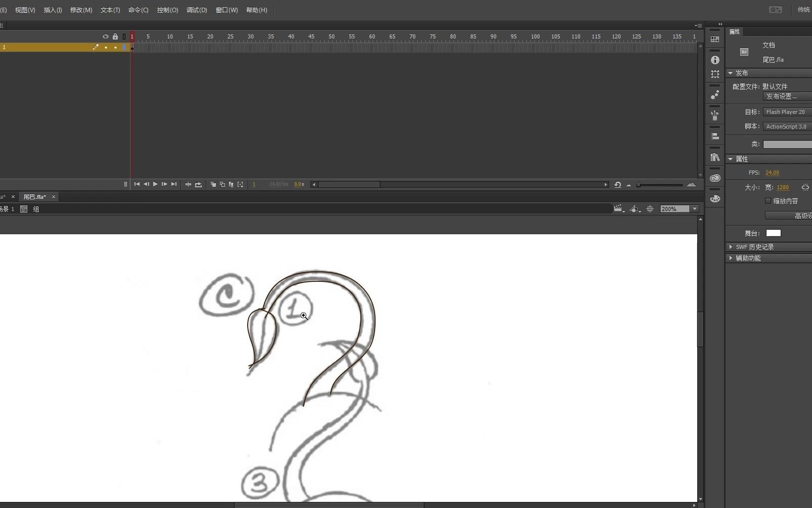
Task: Open the Library panel with books icon
Action: click(715, 157)
